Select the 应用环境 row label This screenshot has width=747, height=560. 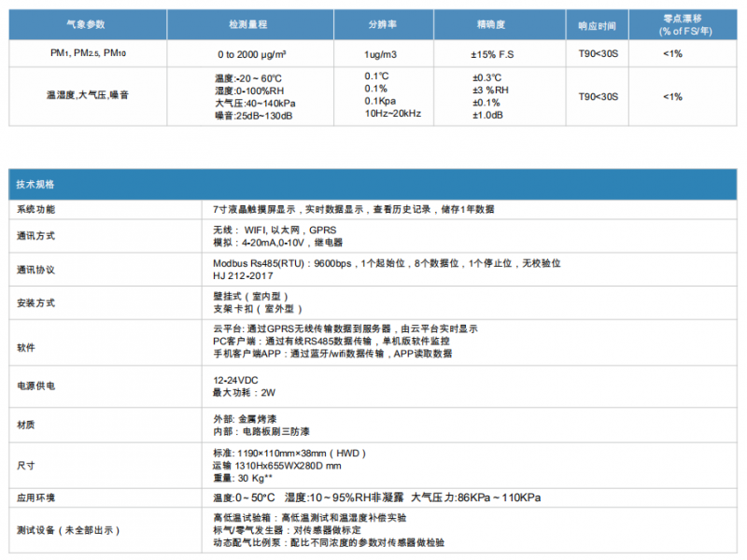tap(36, 498)
